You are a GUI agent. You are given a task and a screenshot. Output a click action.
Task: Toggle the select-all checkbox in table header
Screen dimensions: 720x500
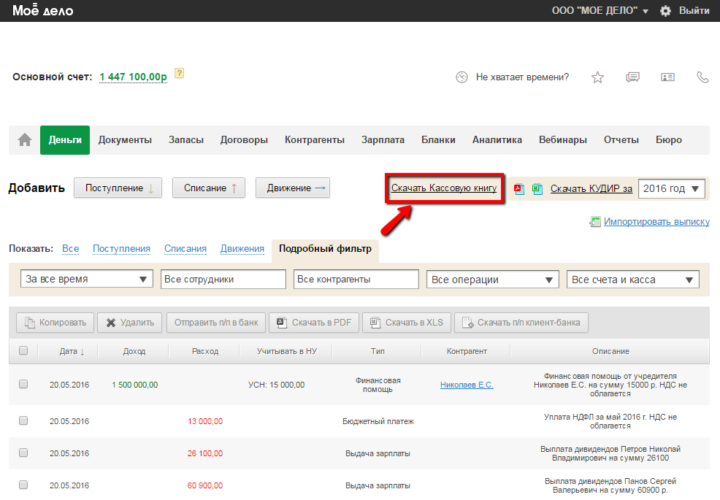[x=23, y=351]
